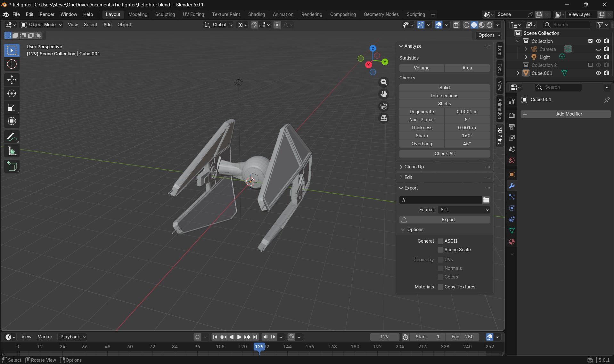Open the Object Mode dropdown
This screenshot has height=364, width=614.
click(41, 25)
